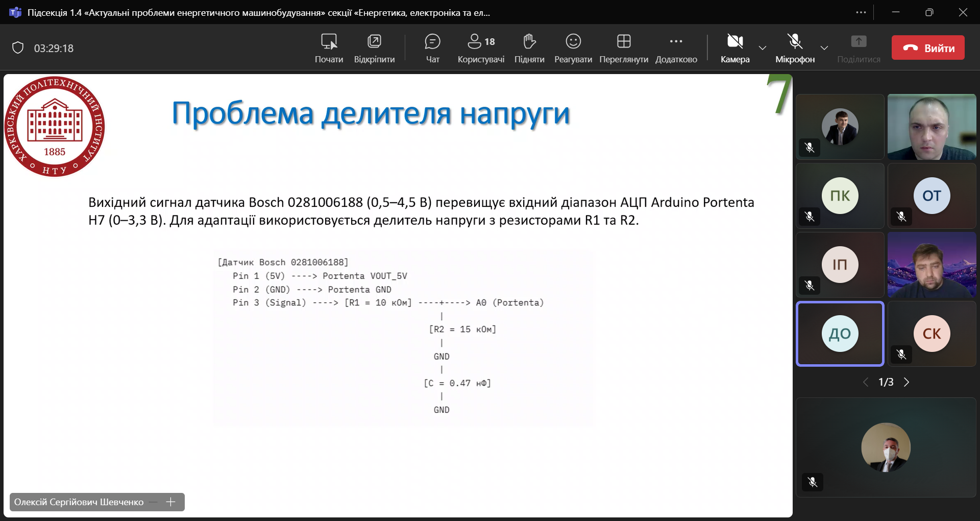
Task: Click the meeting timer 03:29:18
Action: tap(54, 48)
